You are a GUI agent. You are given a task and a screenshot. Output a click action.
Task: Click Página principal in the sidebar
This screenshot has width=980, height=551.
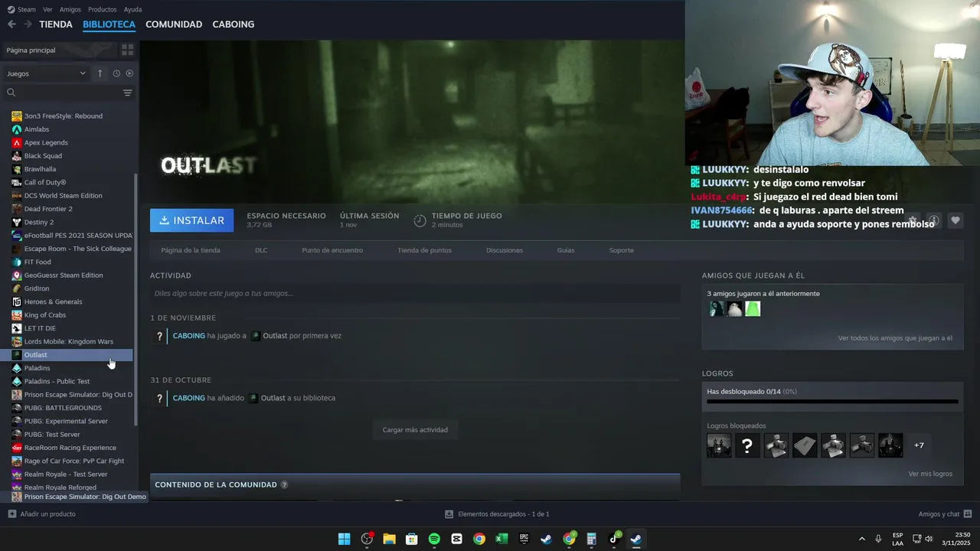point(31,50)
